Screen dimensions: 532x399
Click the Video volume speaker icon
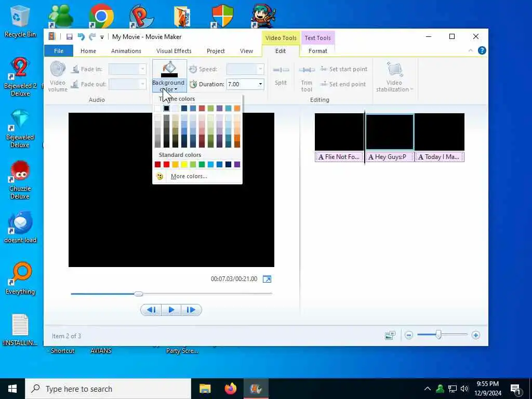click(58, 69)
